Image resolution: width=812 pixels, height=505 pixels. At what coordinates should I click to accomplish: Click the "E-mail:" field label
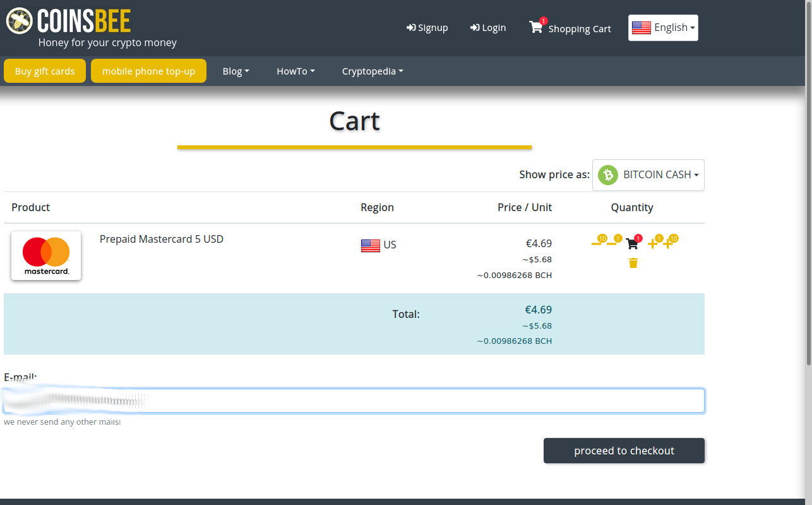click(x=20, y=377)
